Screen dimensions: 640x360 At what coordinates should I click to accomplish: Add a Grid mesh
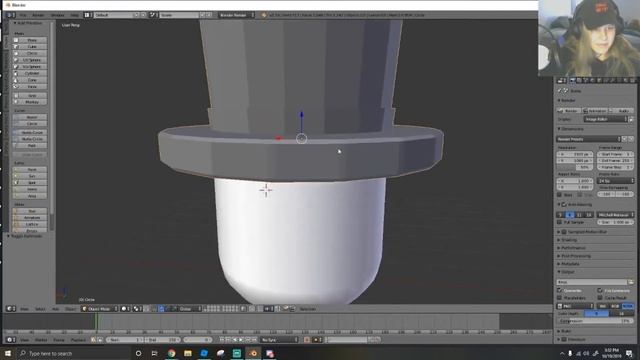pos(29,96)
